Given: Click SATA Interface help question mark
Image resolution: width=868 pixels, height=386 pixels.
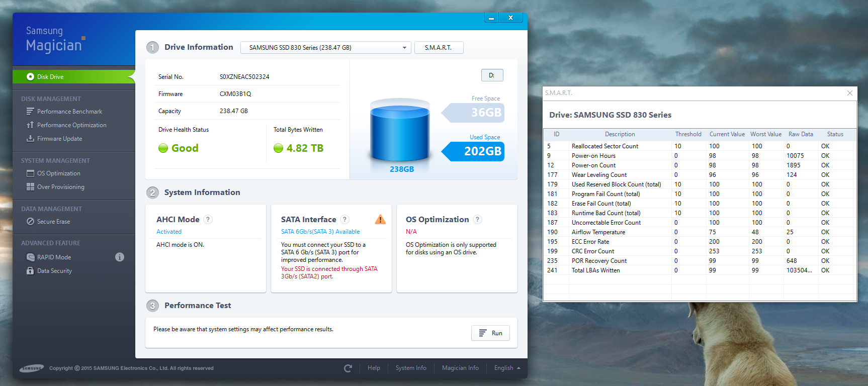Looking at the screenshot, I should coord(344,220).
